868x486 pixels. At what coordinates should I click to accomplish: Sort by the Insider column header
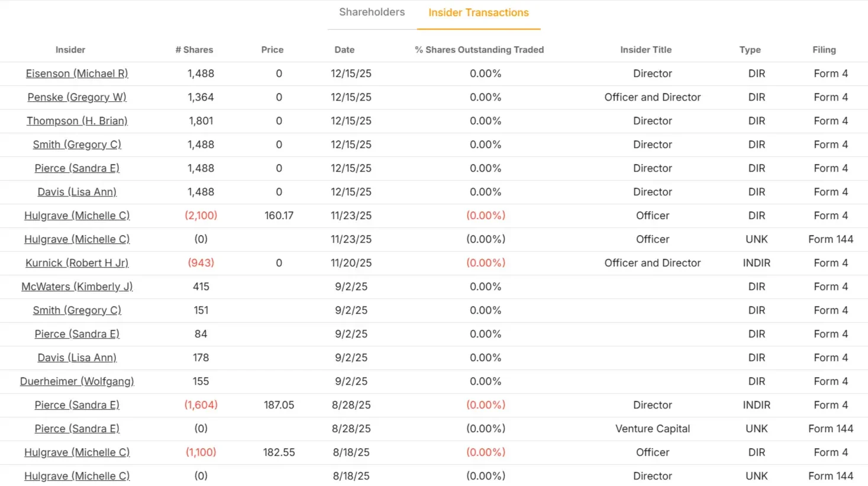click(x=70, y=50)
